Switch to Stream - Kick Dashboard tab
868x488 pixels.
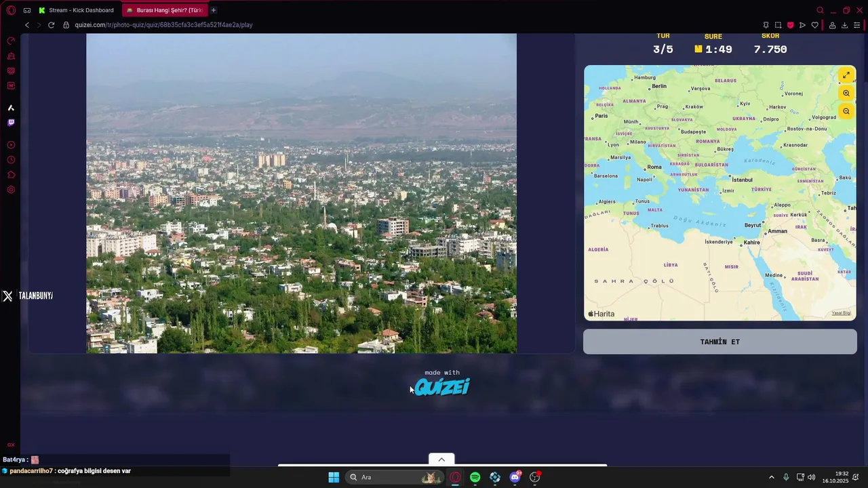pyautogui.click(x=77, y=10)
